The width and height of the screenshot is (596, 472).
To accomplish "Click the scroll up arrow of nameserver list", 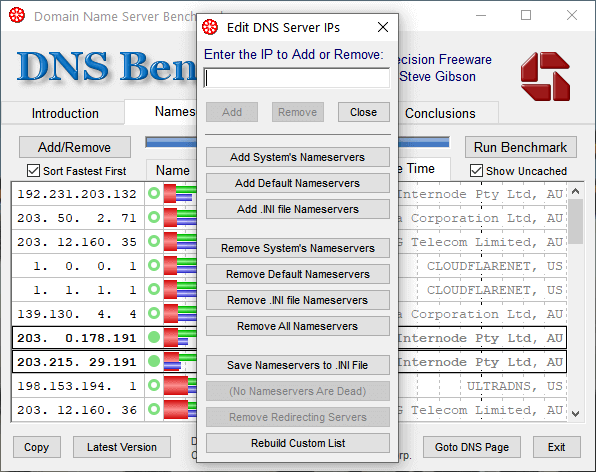I will pos(575,191).
